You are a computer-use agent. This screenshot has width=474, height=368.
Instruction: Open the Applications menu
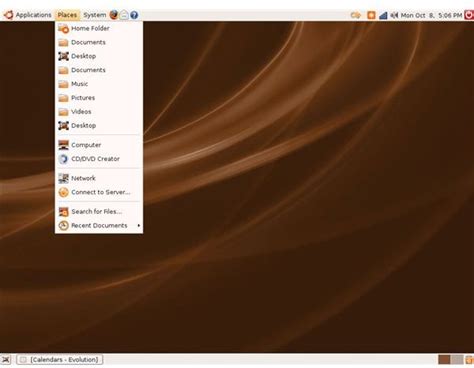coord(33,15)
